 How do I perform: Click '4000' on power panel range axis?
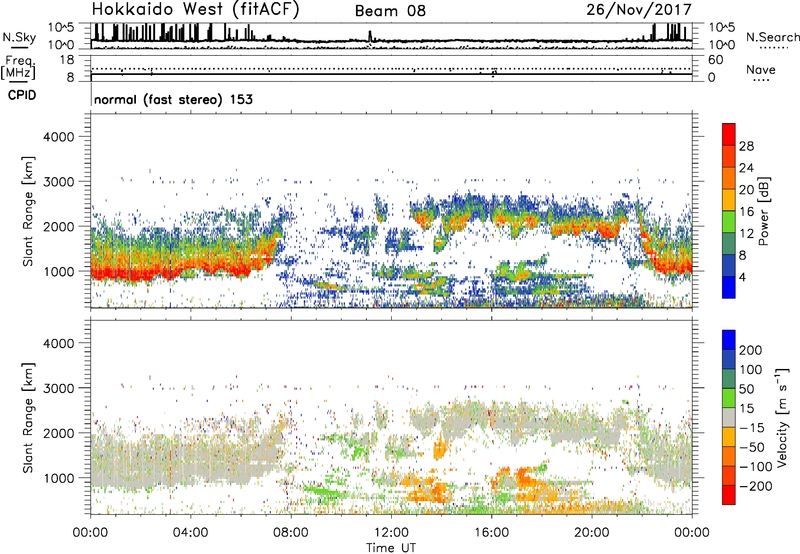[58, 137]
